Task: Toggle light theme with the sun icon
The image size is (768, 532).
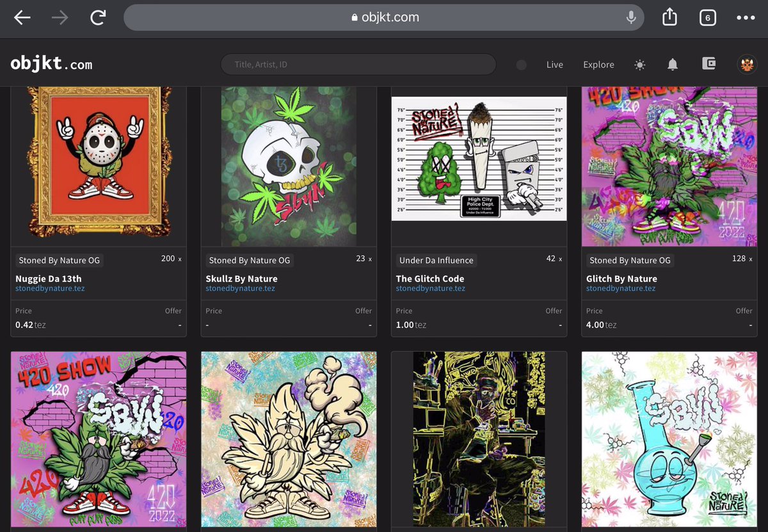Action: pyautogui.click(x=640, y=65)
